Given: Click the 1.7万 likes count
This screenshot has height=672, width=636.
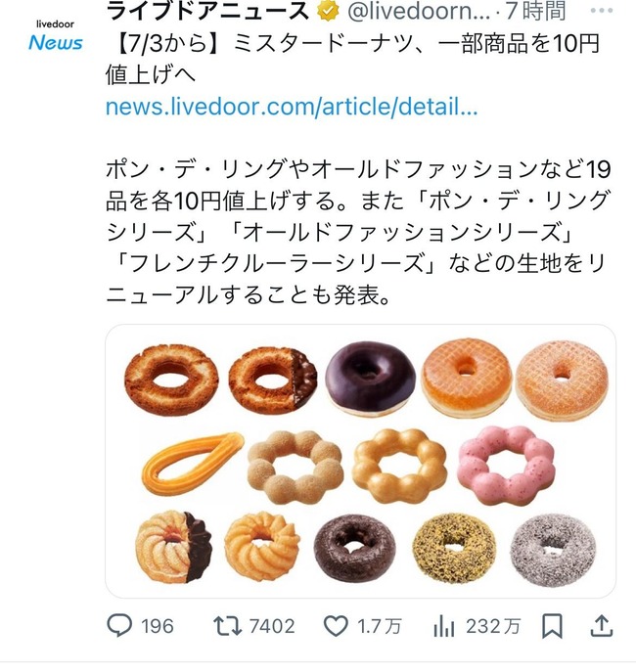Looking at the screenshot, I should [380, 627].
